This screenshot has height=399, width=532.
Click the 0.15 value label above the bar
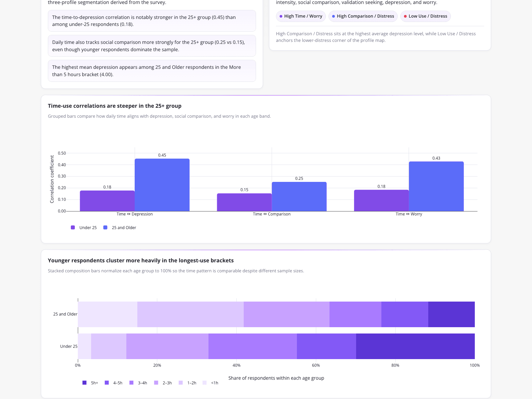244,190
